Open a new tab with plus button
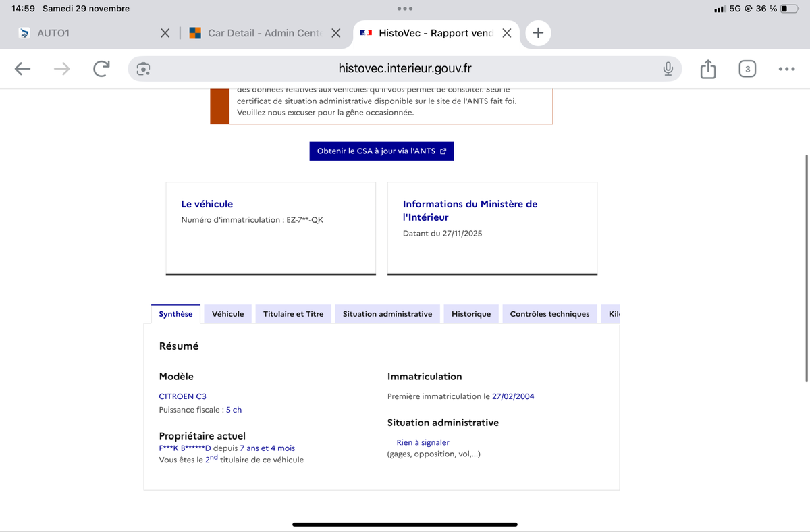This screenshot has height=532, width=810. (538, 32)
